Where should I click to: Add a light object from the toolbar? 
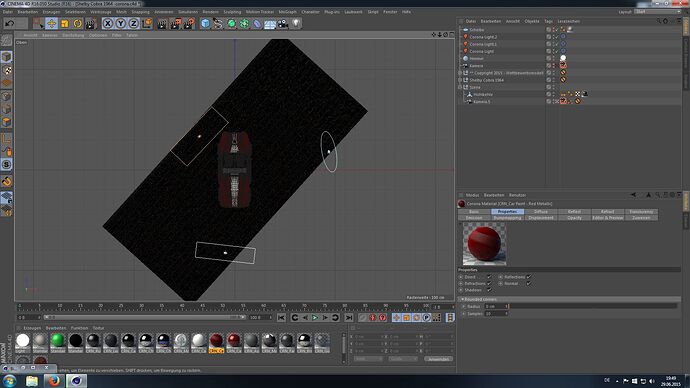(296, 23)
